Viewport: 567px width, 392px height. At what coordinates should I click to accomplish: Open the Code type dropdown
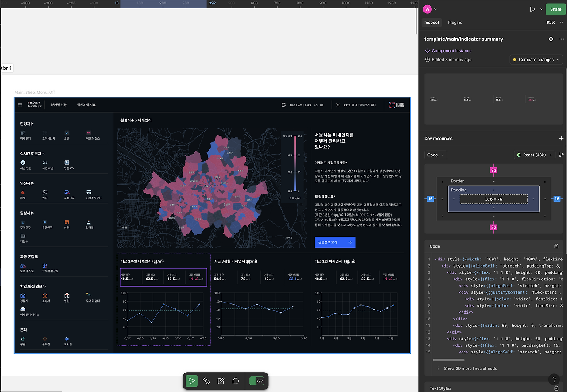436,155
